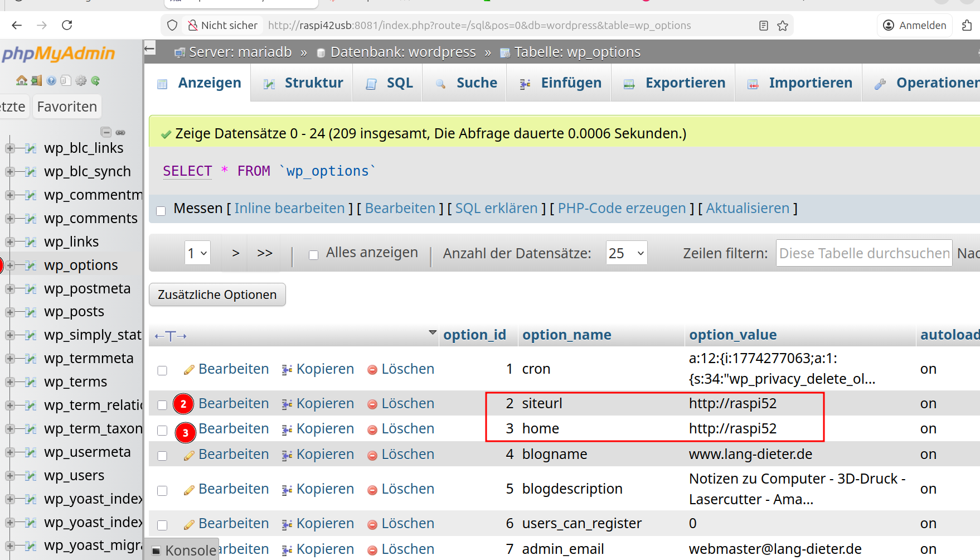
Task: Open navigation panel settings gear icon
Action: 81,80
